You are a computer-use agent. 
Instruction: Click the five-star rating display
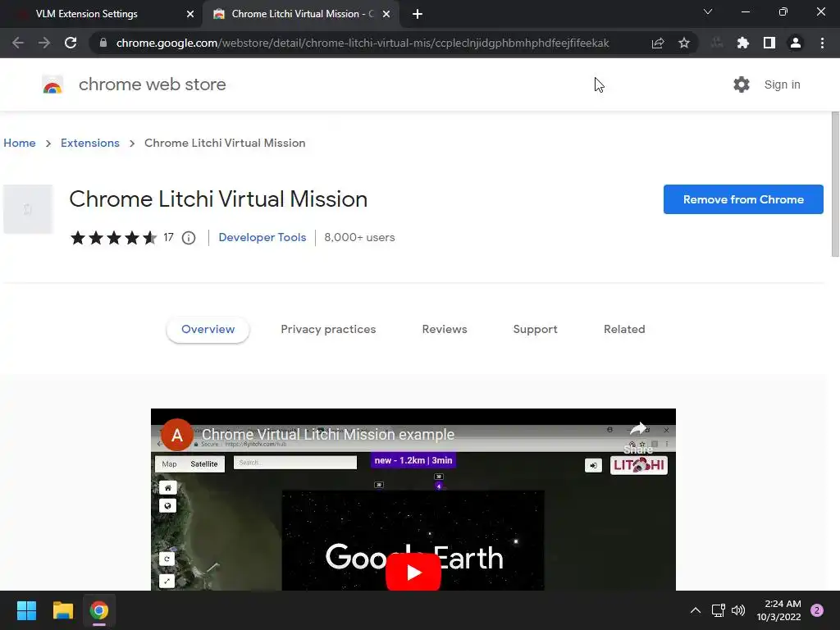[113, 237]
